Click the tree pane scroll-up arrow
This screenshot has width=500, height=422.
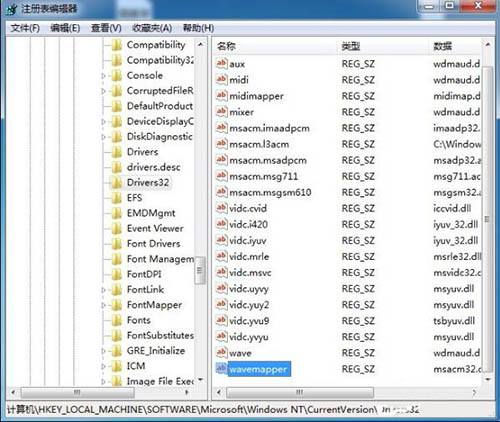click(x=200, y=44)
